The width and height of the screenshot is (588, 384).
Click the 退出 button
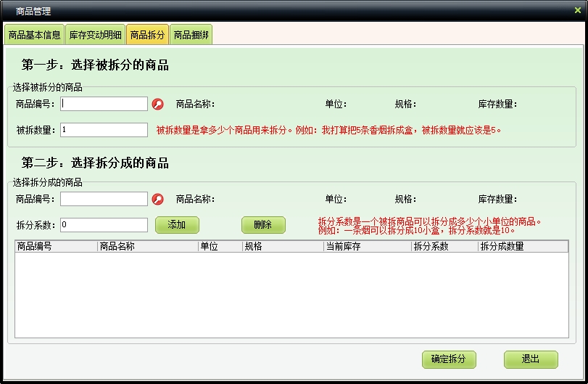pos(531,359)
